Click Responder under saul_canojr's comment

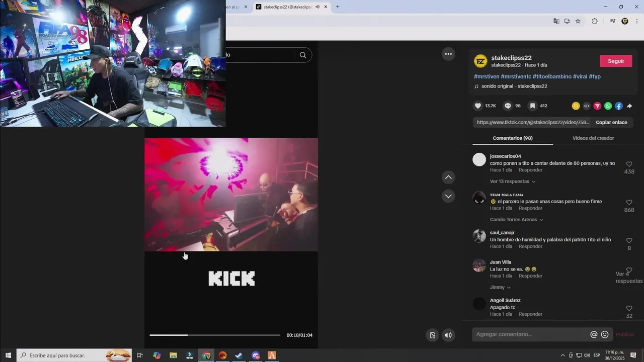530,246
